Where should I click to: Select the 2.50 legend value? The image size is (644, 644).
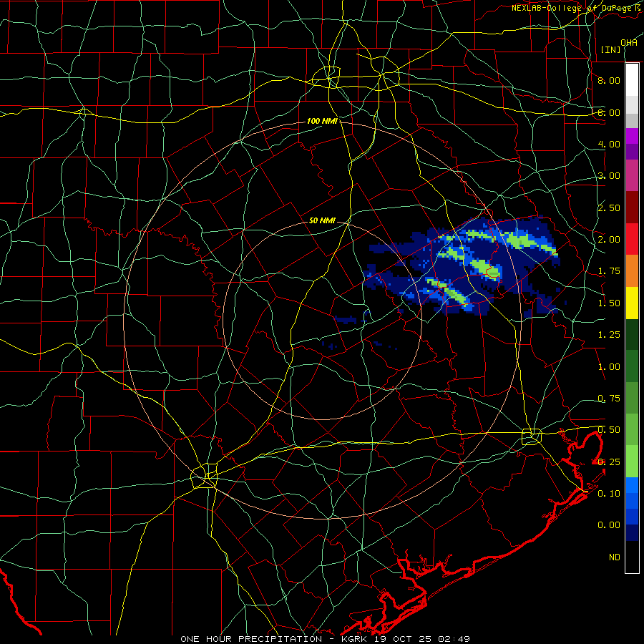point(609,208)
